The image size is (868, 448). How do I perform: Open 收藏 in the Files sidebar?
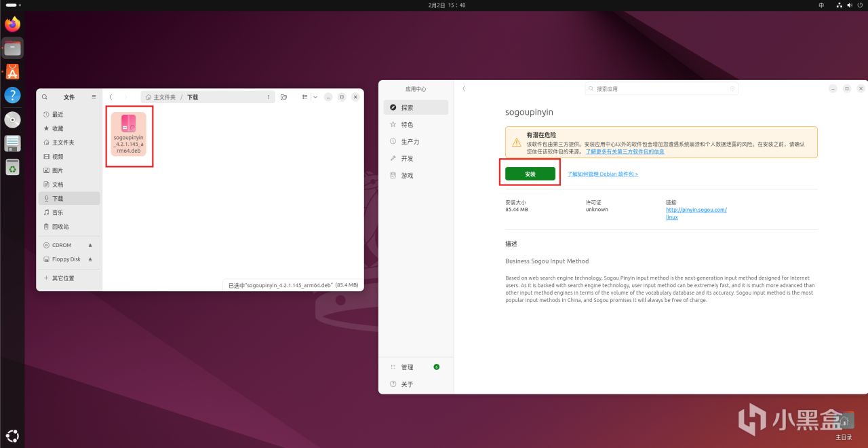pos(69,128)
